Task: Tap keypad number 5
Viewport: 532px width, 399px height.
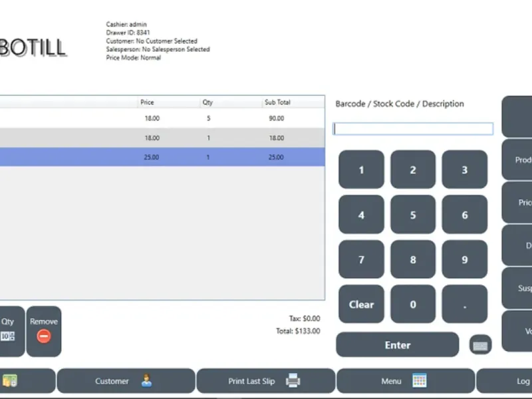Action: (413, 214)
